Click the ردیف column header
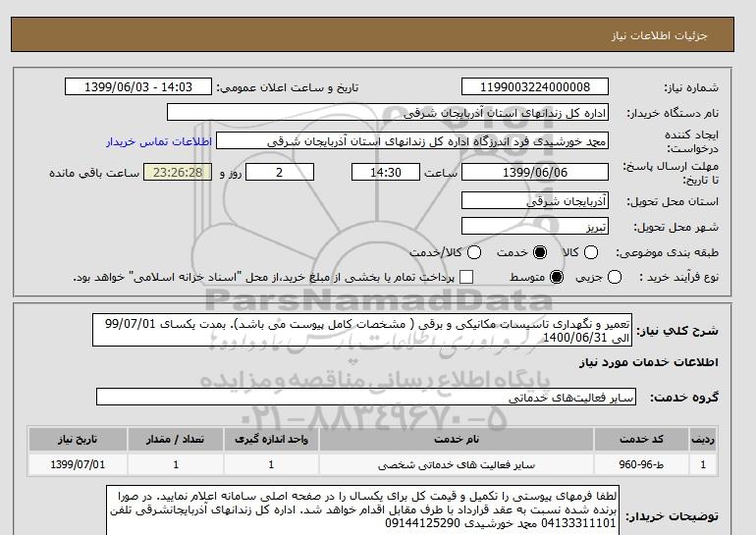This screenshot has width=756, height=535. click(x=703, y=439)
